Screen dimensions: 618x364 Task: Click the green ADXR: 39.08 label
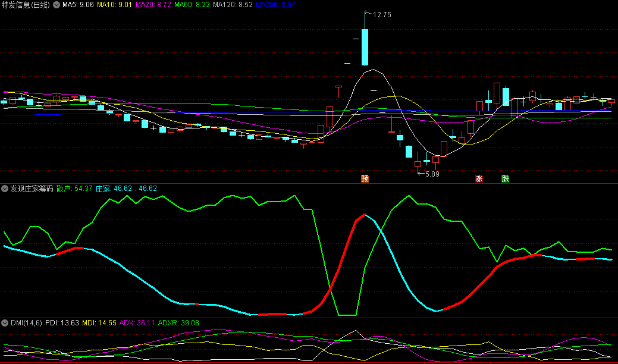178,323
